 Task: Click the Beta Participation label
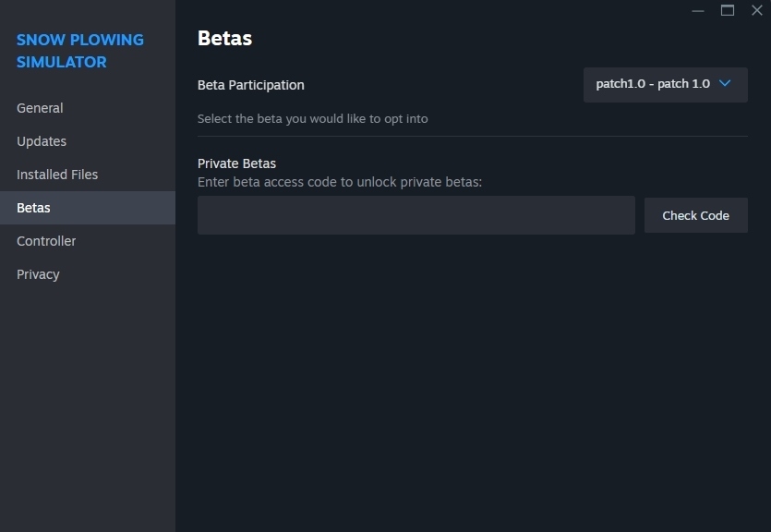point(250,85)
